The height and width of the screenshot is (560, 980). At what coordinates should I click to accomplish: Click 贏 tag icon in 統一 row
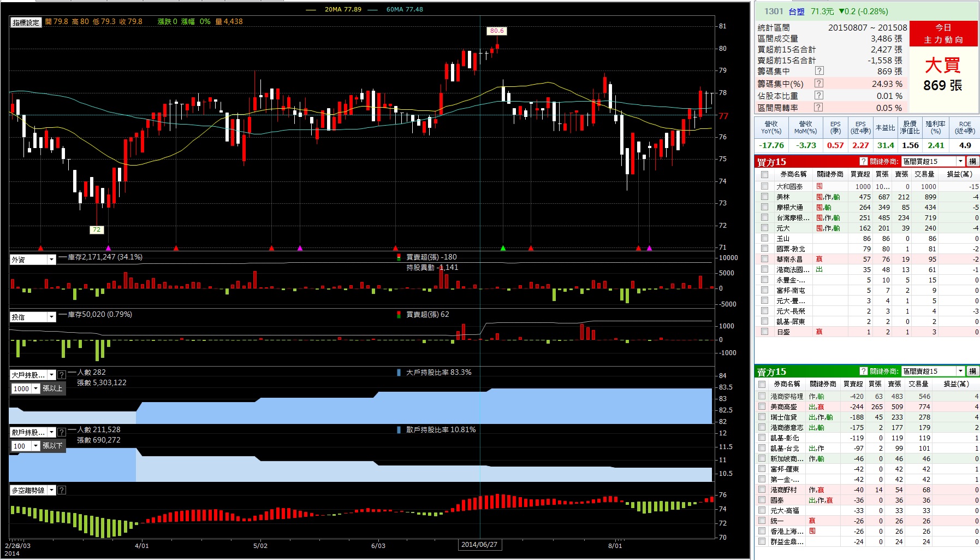[812, 521]
